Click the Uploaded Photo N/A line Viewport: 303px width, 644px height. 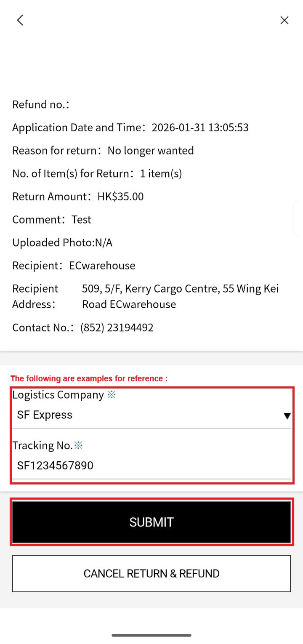62,242
